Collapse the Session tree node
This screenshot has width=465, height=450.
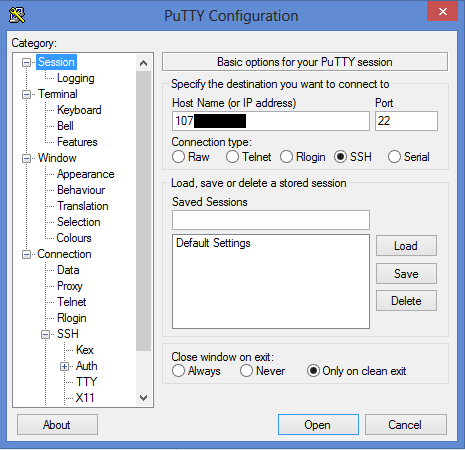click(26, 62)
